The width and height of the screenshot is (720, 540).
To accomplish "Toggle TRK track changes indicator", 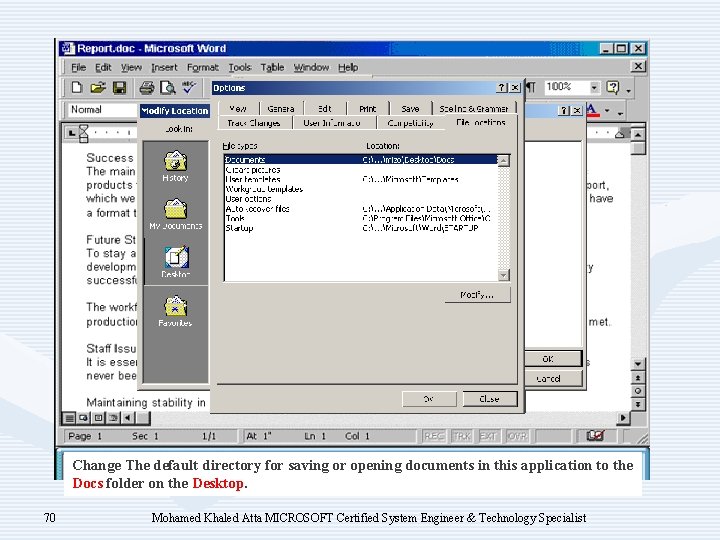I will (x=461, y=436).
